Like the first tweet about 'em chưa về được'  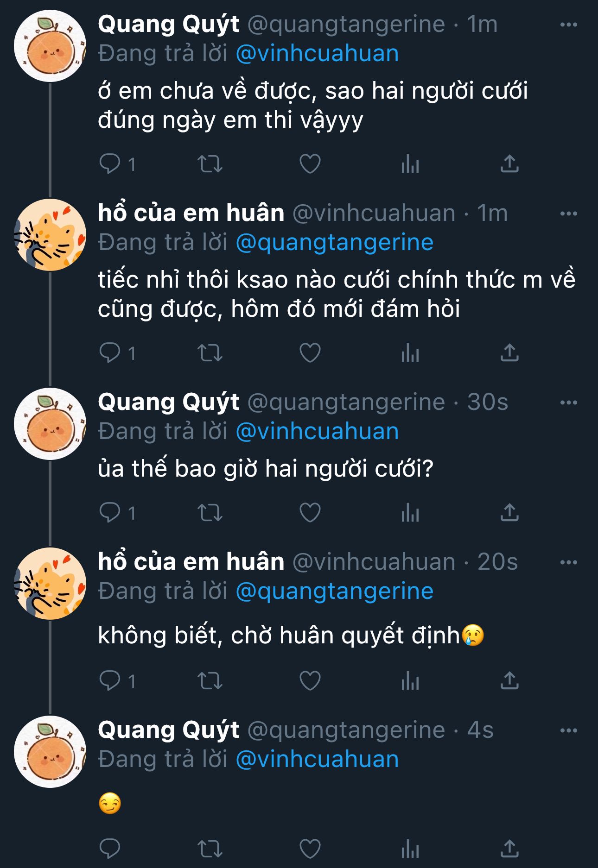click(310, 164)
